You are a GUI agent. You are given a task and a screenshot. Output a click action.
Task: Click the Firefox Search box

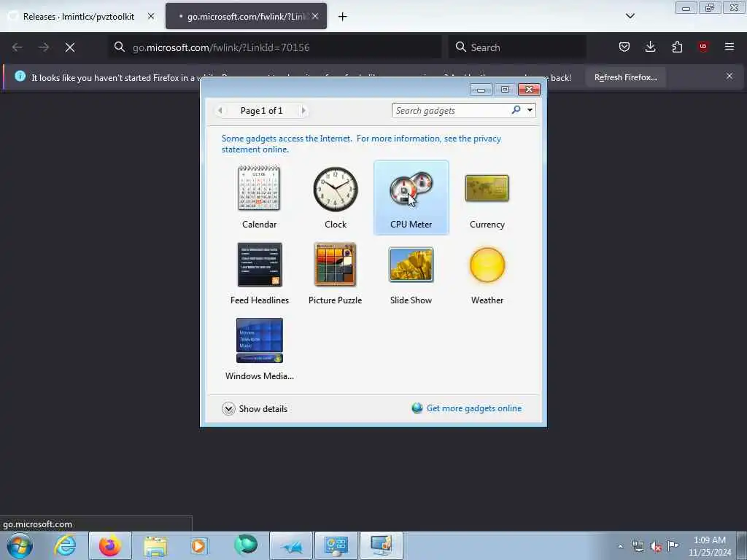tap(518, 47)
